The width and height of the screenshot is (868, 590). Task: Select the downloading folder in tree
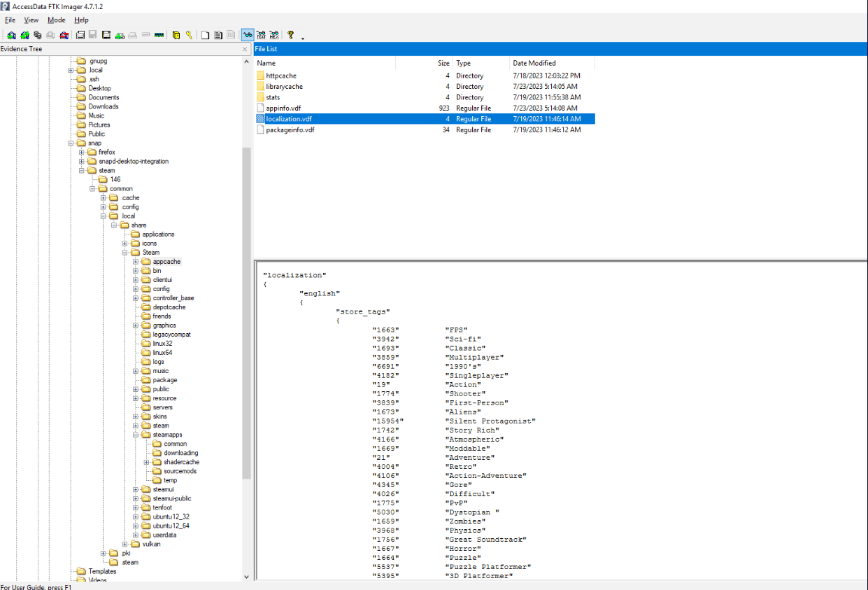pyautogui.click(x=180, y=452)
